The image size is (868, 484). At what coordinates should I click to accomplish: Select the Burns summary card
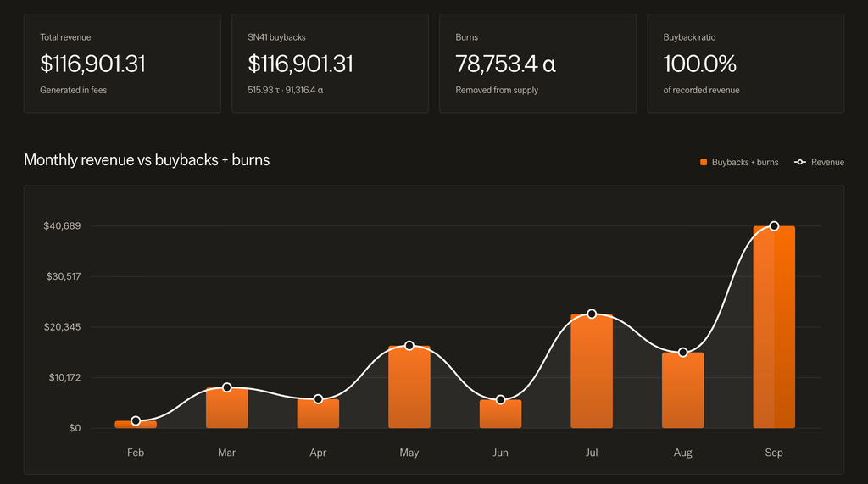click(537, 64)
